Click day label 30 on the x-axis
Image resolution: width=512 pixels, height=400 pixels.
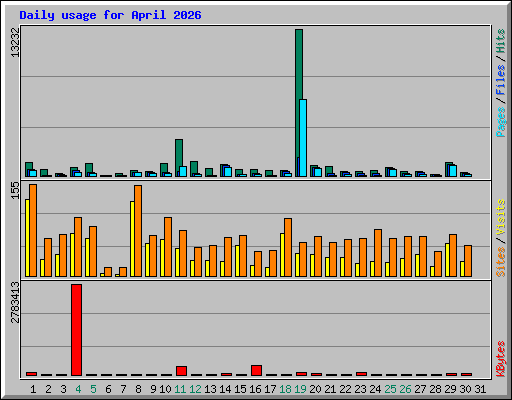point(465,389)
